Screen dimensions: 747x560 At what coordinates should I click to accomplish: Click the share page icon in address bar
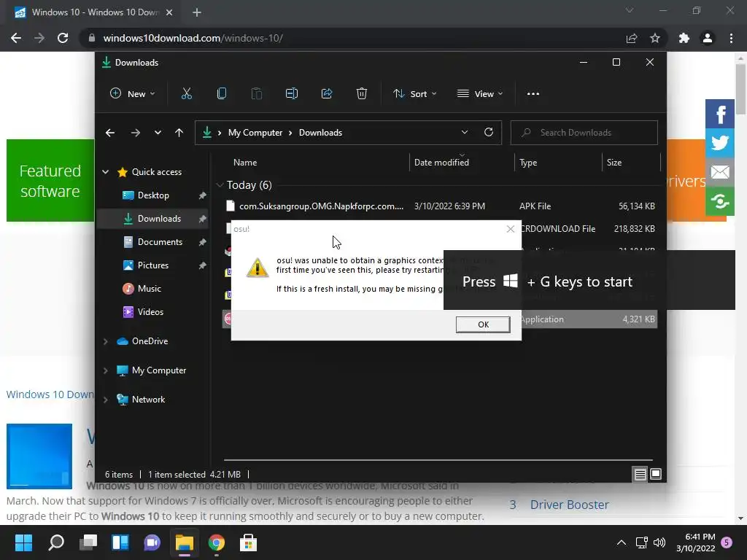(632, 38)
